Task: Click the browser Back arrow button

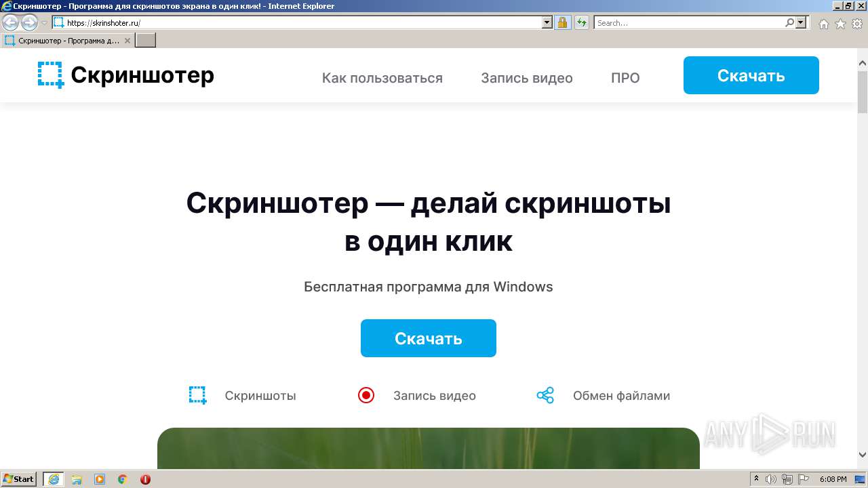Action: tap(10, 22)
